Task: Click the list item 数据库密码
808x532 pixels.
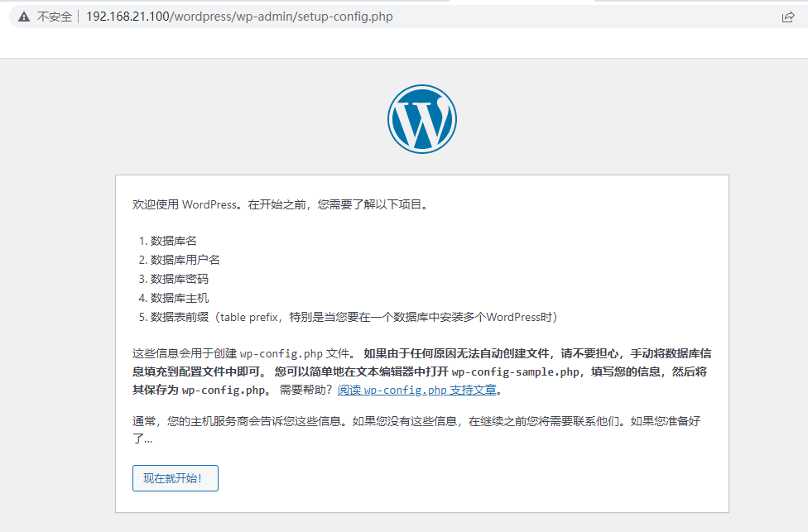Action: click(x=180, y=279)
